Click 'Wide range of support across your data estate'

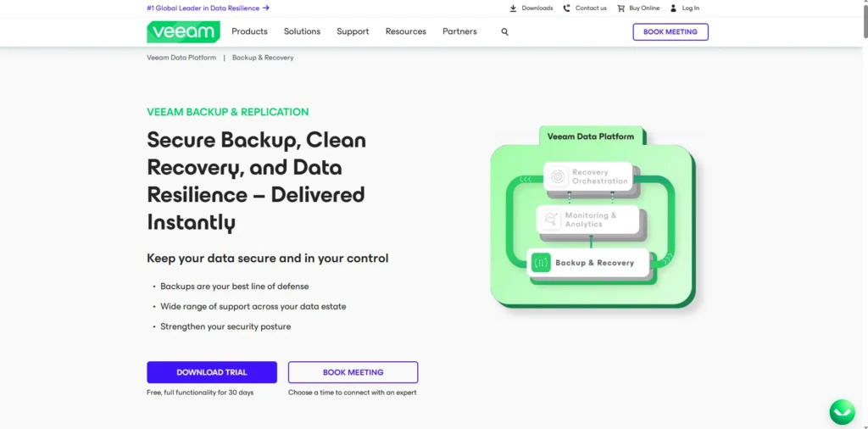(x=253, y=307)
